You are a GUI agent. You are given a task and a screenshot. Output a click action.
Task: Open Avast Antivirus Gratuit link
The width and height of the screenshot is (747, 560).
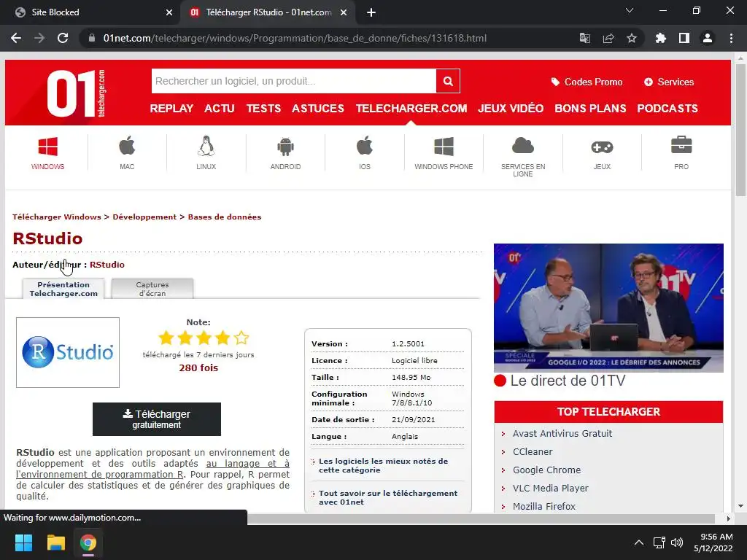(x=562, y=434)
